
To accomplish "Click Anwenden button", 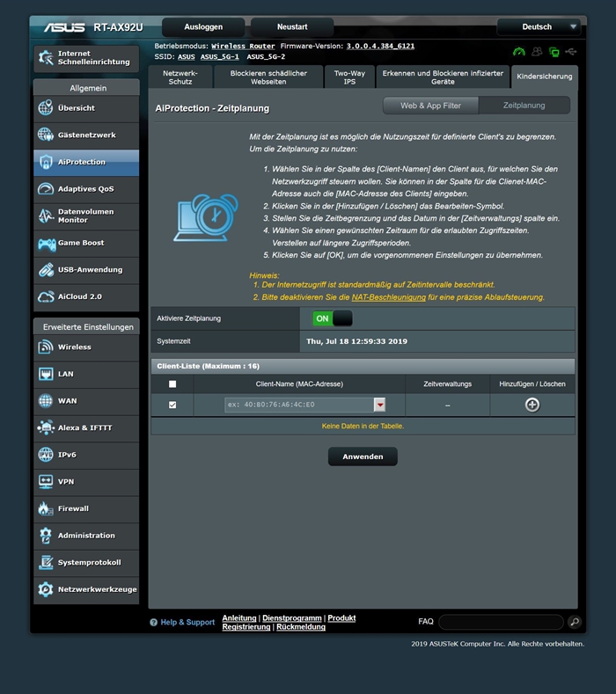I will coord(363,457).
